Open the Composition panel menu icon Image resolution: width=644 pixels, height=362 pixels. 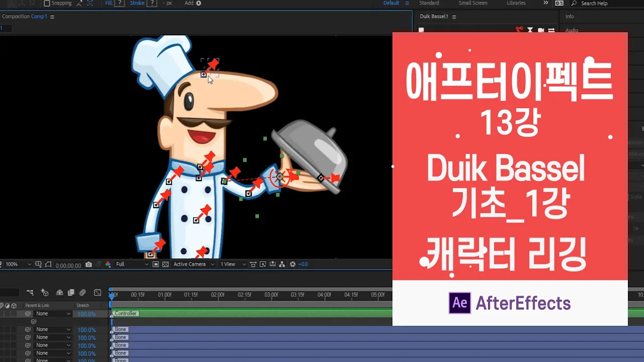click(x=52, y=17)
